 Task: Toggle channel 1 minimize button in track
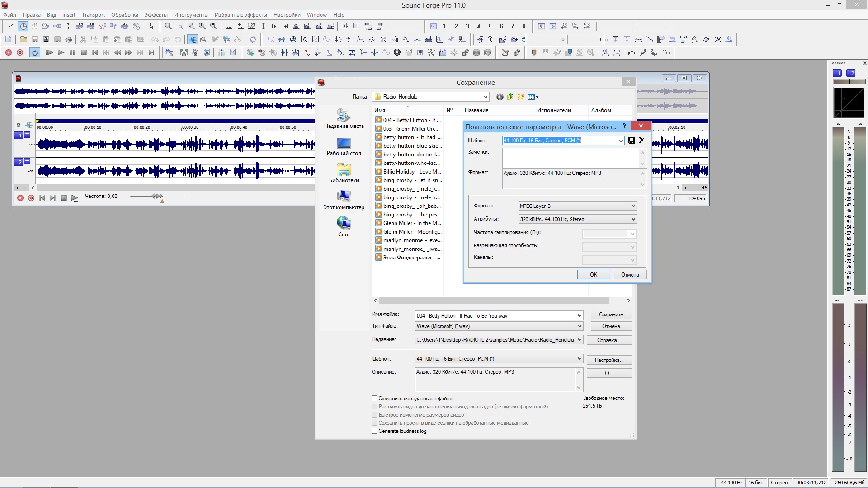(27, 135)
